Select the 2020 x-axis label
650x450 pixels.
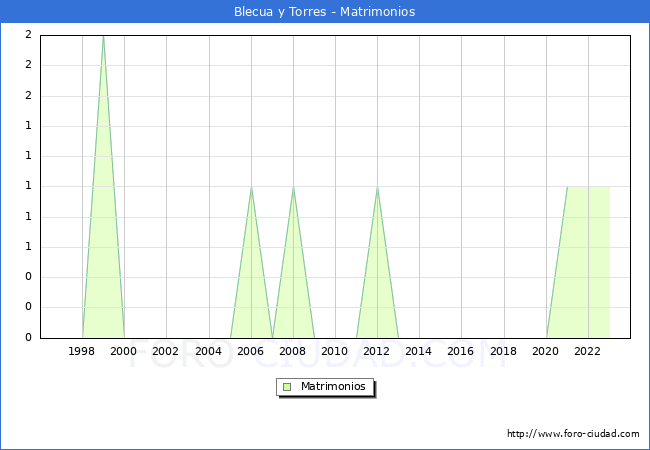pos(545,351)
